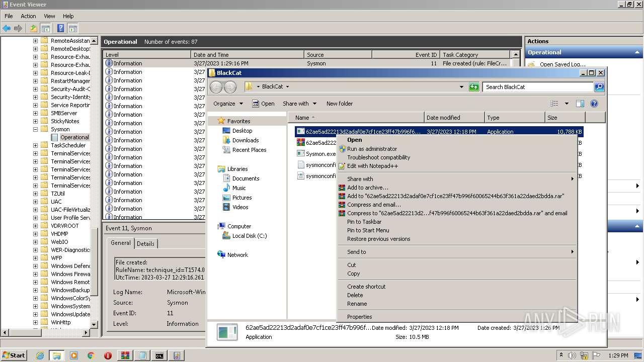Collapse the Sysmon tree node
The width and height of the screenshot is (644, 362).
(x=35, y=129)
